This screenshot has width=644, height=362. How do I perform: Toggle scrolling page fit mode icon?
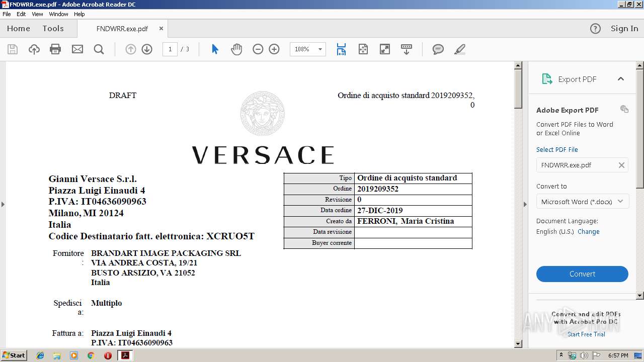pos(341,49)
